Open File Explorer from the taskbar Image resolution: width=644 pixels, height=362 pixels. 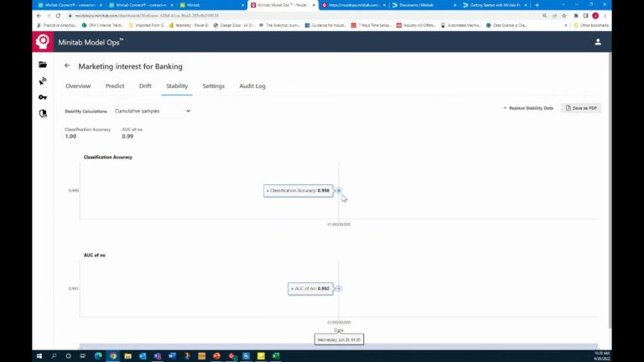click(127, 356)
